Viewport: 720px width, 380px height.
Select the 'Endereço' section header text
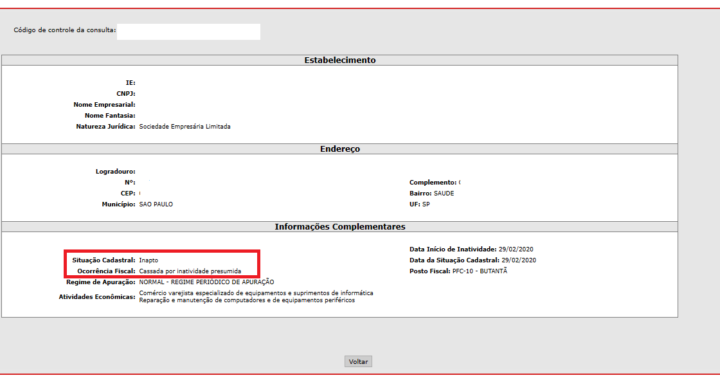point(340,149)
